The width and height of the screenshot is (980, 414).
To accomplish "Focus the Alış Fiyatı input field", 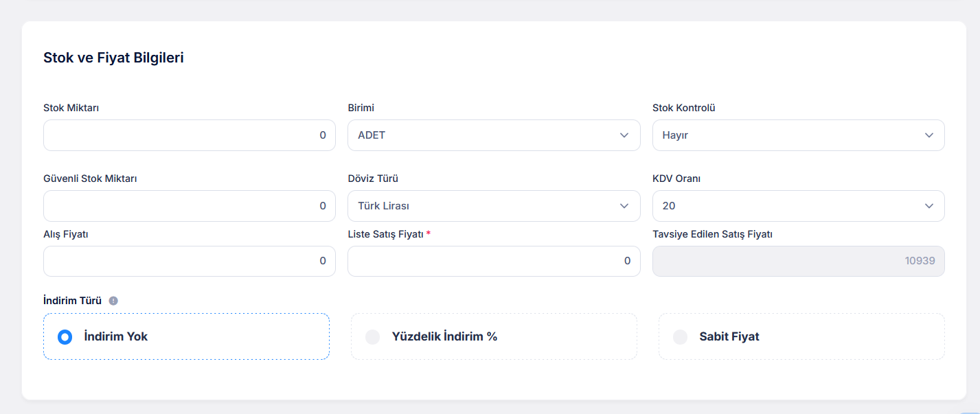I will [x=189, y=261].
